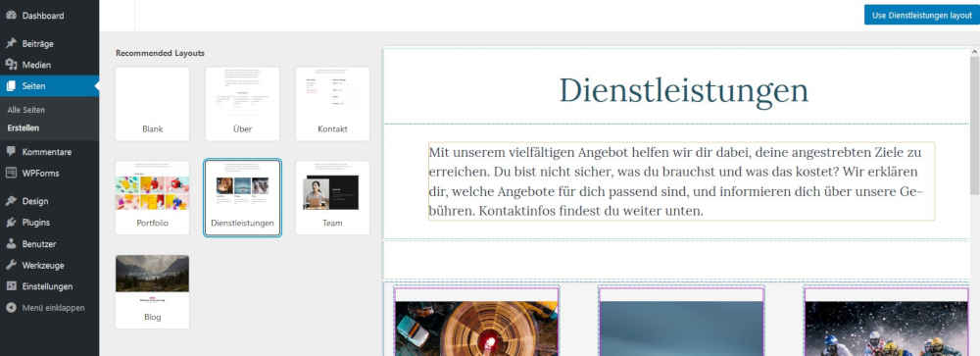Viewport: 980px width, 356px height.
Task: Select the Erstellen submenu item
Action: pyautogui.click(x=24, y=127)
